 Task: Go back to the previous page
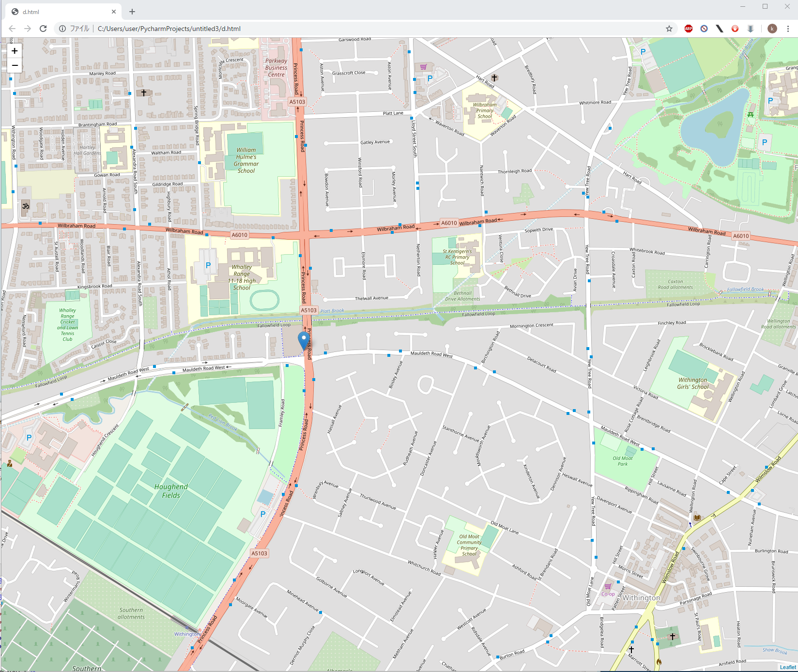(x=12, y=29)
